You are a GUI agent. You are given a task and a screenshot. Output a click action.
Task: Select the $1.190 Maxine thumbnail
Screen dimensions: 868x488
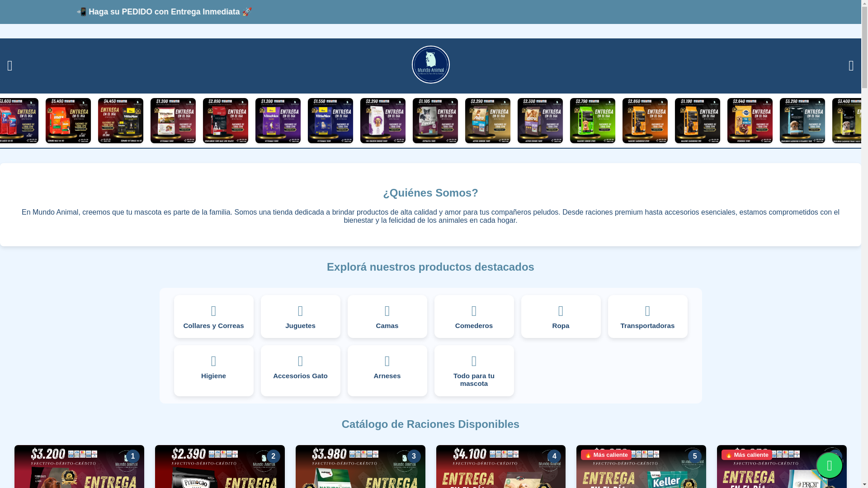click(698, 121)
